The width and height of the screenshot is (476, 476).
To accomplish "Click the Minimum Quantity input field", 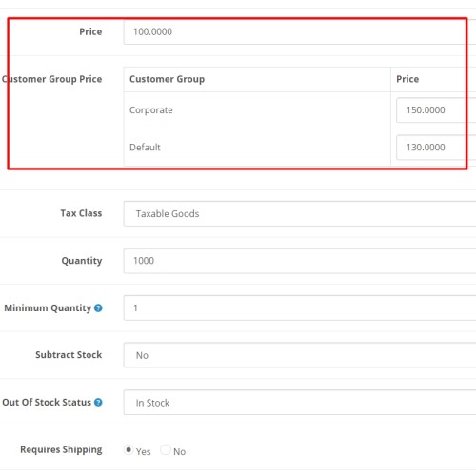I will point(300,307).
